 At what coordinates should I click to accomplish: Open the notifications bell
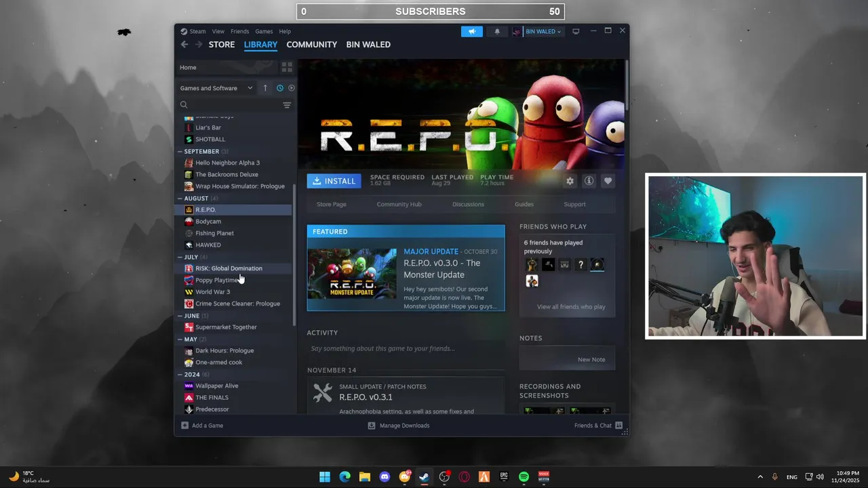pyautogui.click(x=497, y=31)
